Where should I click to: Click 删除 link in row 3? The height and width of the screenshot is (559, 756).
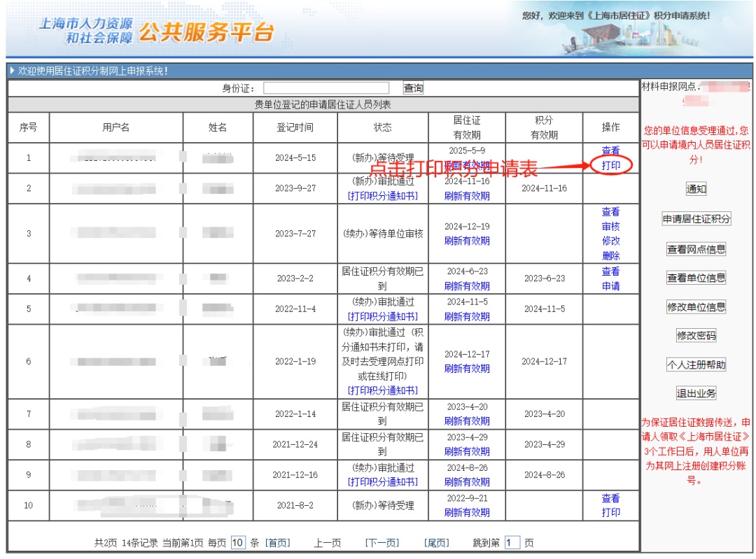coord(610,256)
